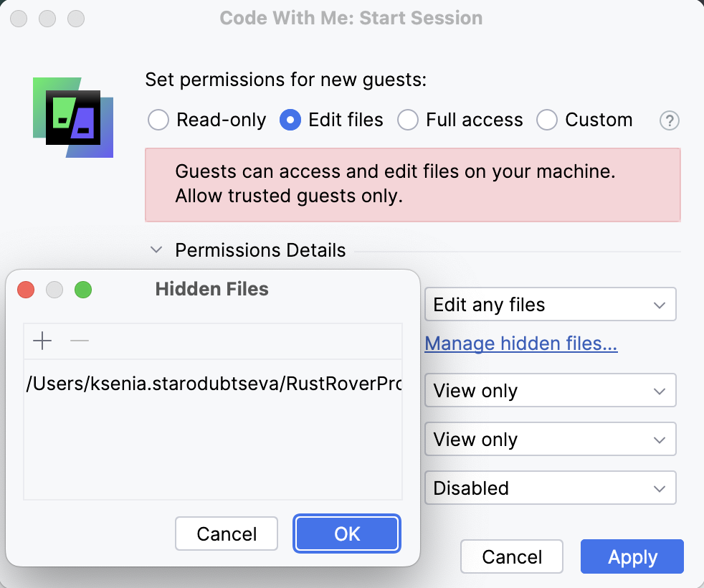Collapse the Permissions Details section
Screen dimensions: 704x588
click(156, 250)
